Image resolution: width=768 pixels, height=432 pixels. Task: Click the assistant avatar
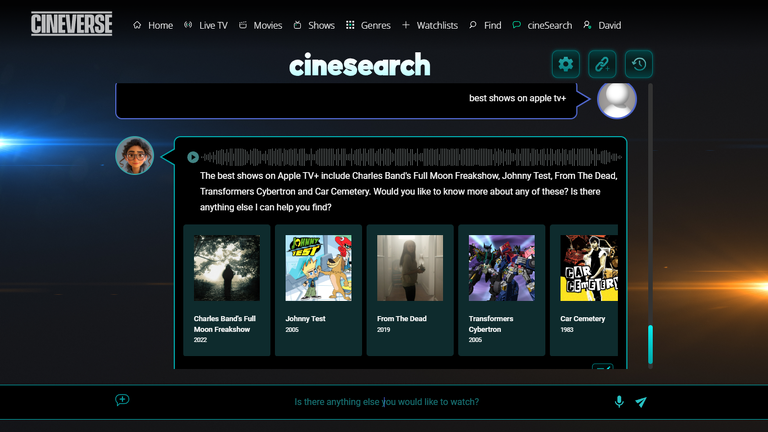(x=135, y=156)
